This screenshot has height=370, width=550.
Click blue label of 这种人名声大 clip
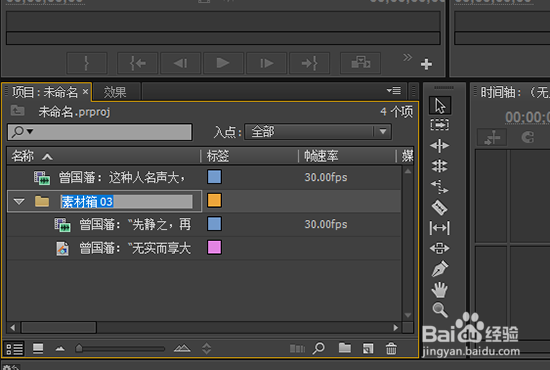click(214, 177)
